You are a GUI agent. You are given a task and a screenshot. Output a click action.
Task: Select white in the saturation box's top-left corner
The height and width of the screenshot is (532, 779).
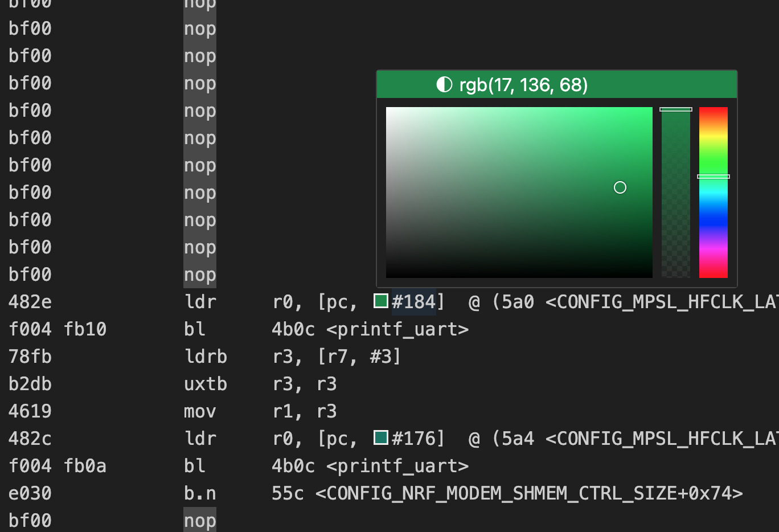point(387,108)
